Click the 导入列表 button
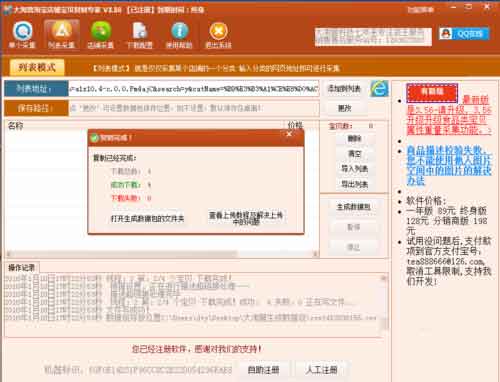Screen dimensions: 500x382 [354, 169]
